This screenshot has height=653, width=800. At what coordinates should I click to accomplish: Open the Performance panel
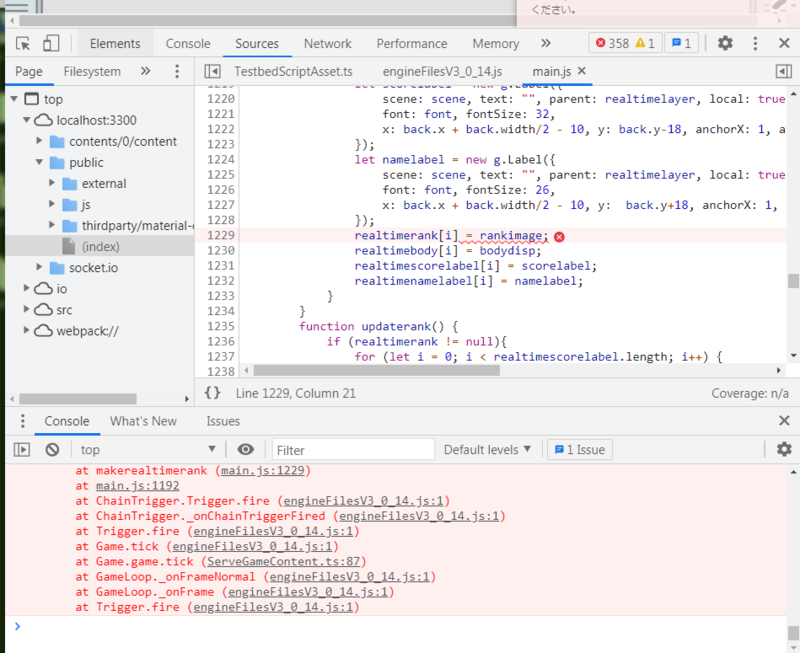(x=412, y=44)
